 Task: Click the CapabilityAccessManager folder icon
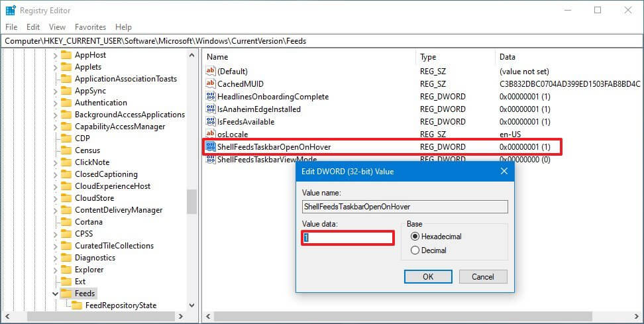point(66,126)
